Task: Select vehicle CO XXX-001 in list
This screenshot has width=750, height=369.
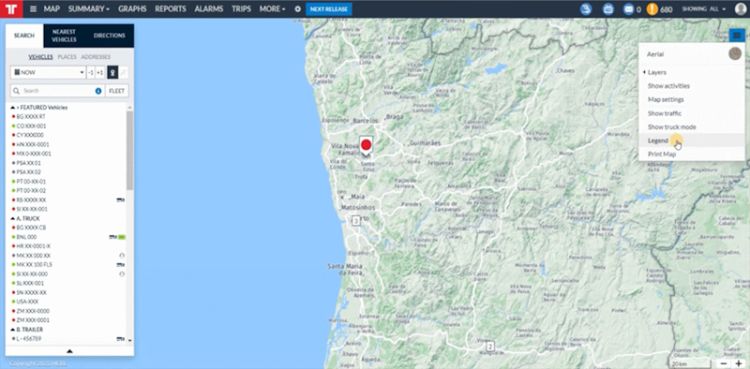Action: tap(31, 126)
